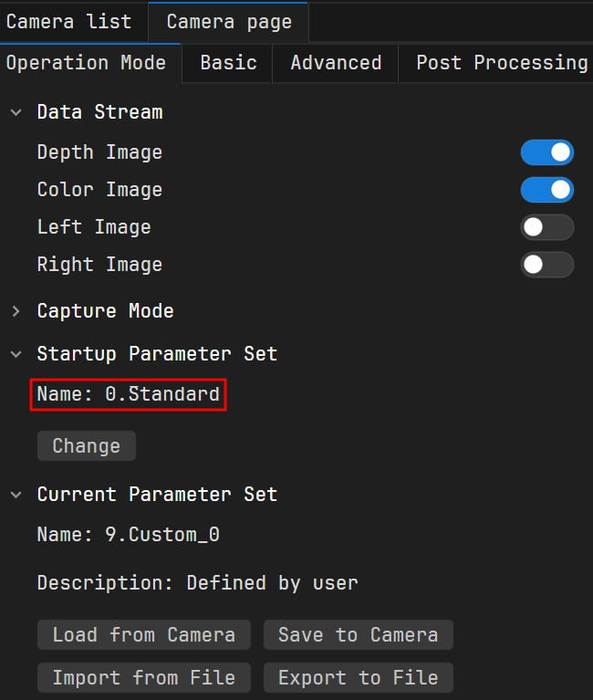This screenshot has width=593, height=700.
Task: Disable the Depth Image stream
Action: point(546,152)
